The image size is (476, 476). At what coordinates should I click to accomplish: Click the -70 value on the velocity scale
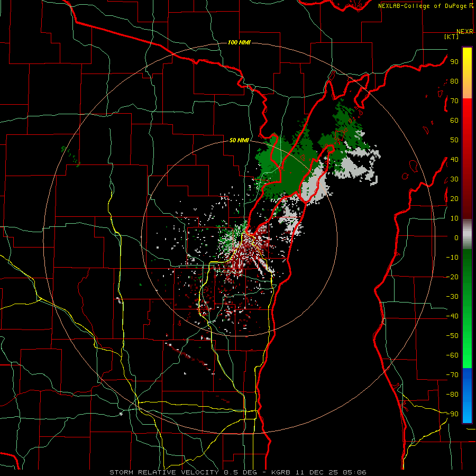click(452, 375)
